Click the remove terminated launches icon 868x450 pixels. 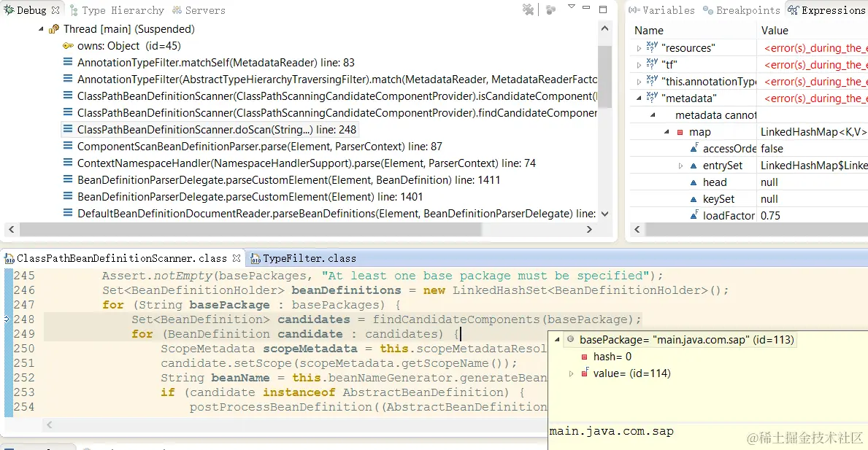click(528, 9)
